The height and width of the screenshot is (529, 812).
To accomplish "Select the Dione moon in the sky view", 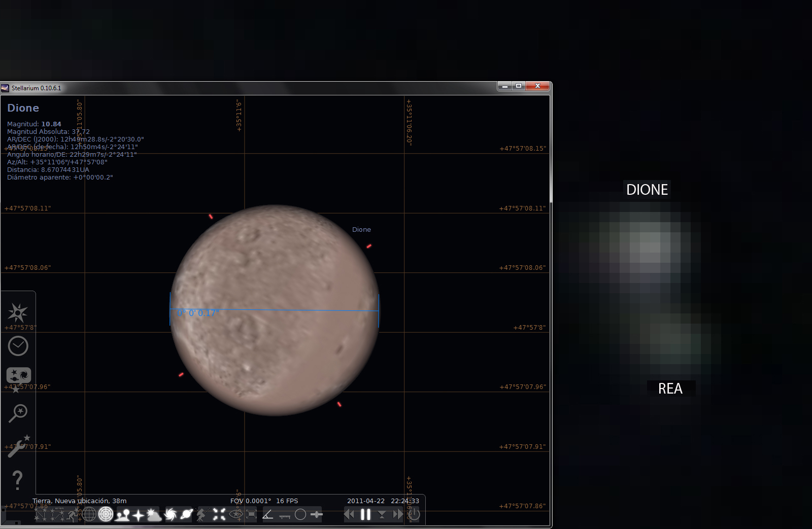I will pyautogui.click(x=274, y=310).
